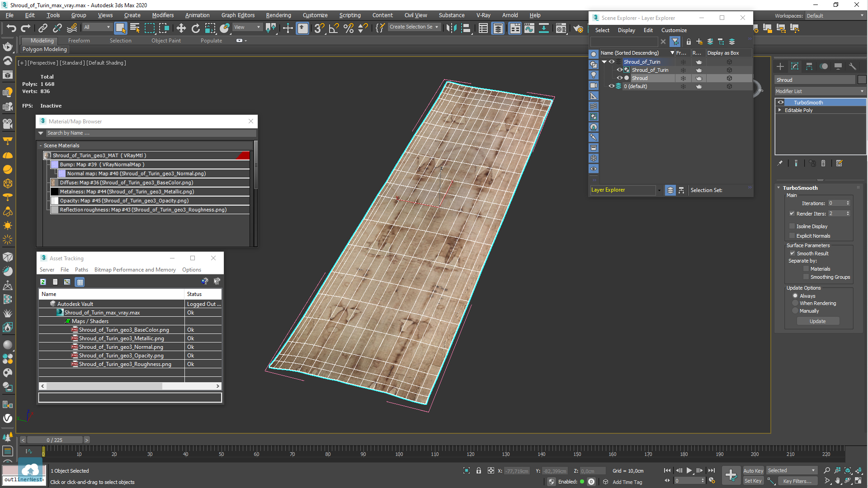Go to End frame button
Image resolution: width=868 pixels, height=488 pixels.
[712, 470]
